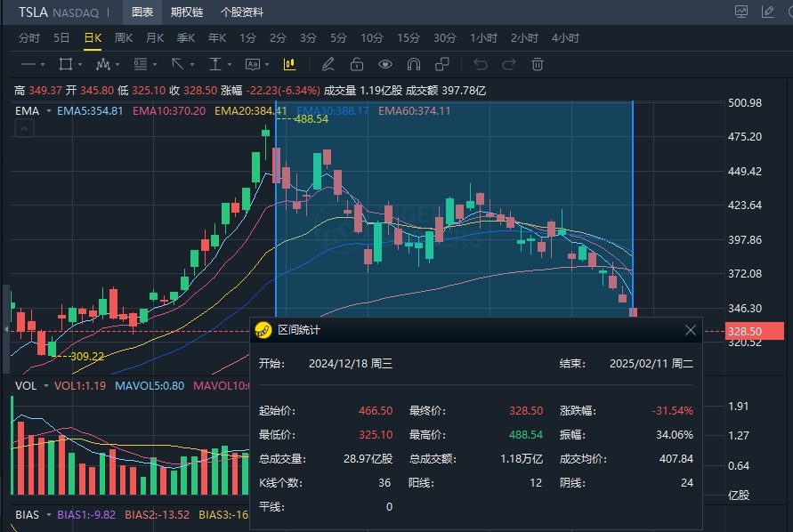Switch to 季K timeframe
Image resolution: width=793 pixels, height=532 pixels.
pos(186,38)
